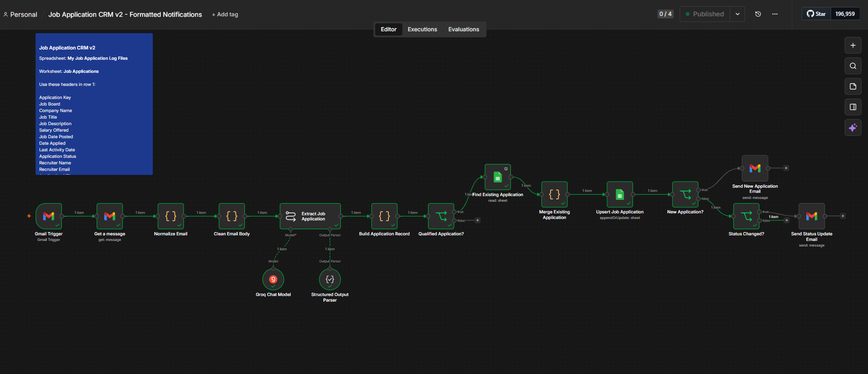This screenshot has height=374, width=868.
Task: Open the Clean Email Body code node
Action: [232, 216]
